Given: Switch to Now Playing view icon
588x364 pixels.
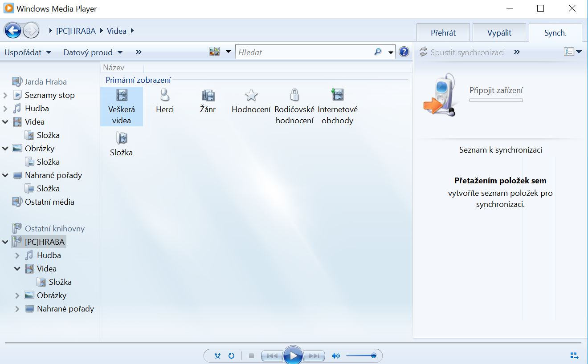Looking at the screenshot, I should pos(574,356).
